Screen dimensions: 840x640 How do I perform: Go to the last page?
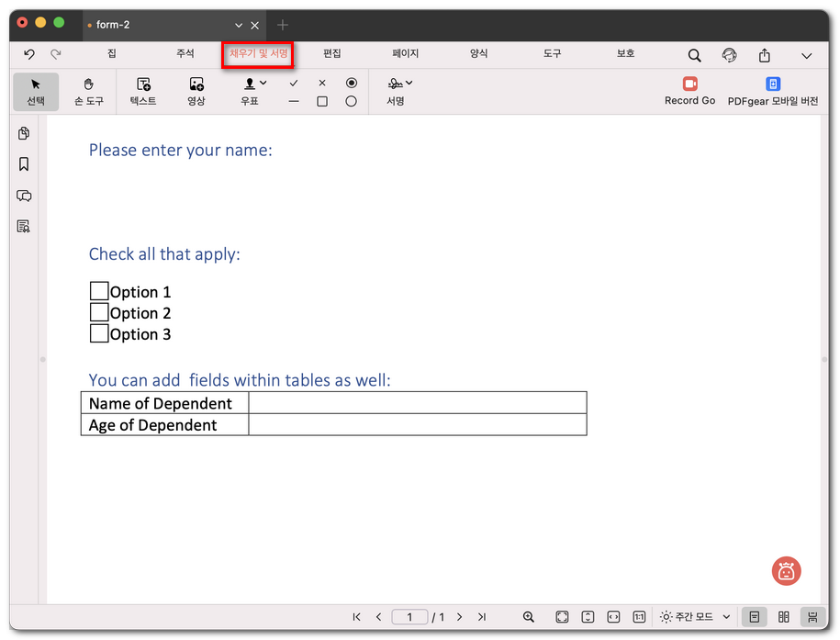482,617
